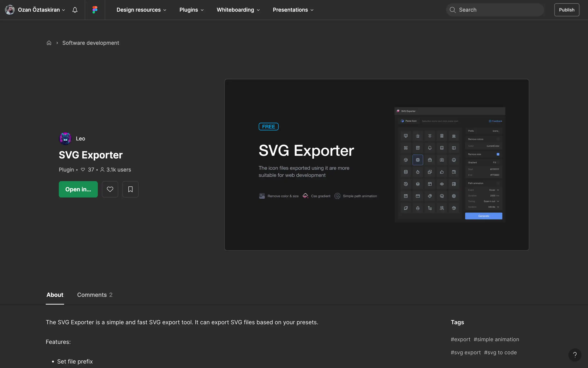This screenshot has width=588, height=368.
Task: Like the plugin with the heart button
Action: [x=110, y=189]
